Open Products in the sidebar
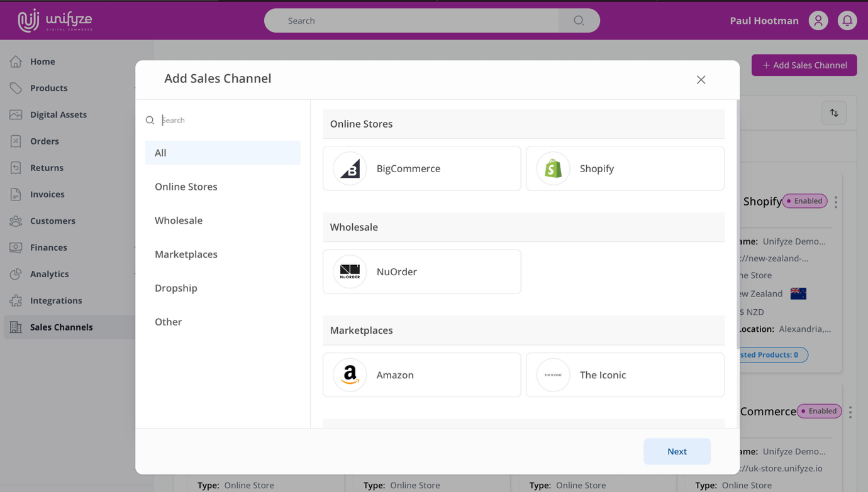The height and width of the screenshot is (492, 868). [68, 88]
